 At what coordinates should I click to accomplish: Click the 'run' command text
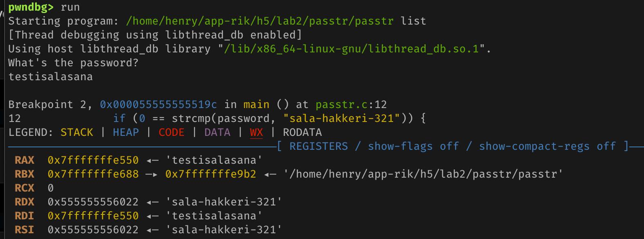pyautogui.click(x=70, y=7)
